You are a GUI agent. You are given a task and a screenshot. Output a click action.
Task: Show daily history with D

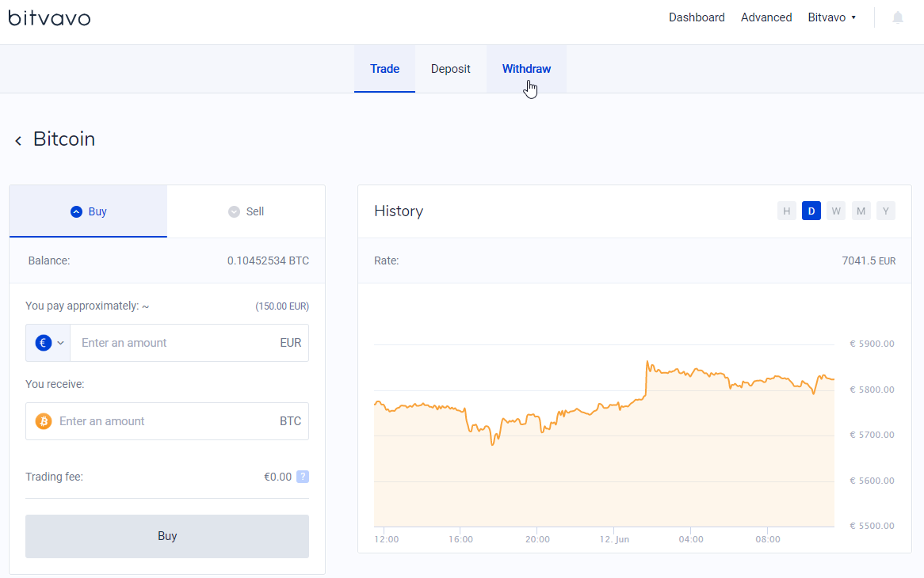point(811,211)
